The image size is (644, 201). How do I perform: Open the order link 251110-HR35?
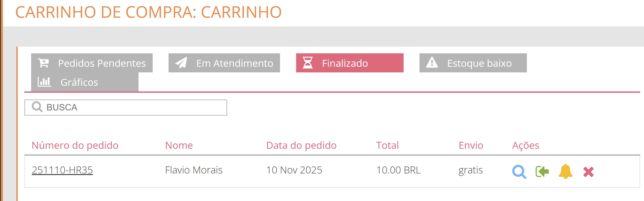coord(62,170)
